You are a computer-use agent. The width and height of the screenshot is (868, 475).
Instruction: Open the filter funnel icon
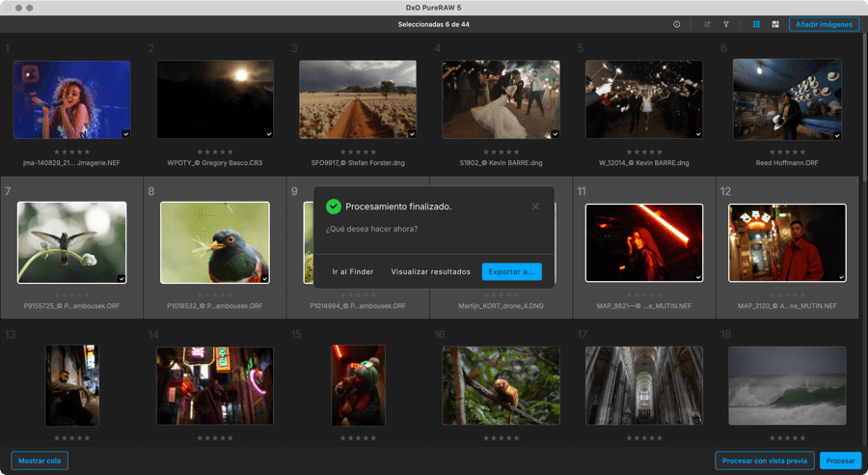(x=726, y=24)
